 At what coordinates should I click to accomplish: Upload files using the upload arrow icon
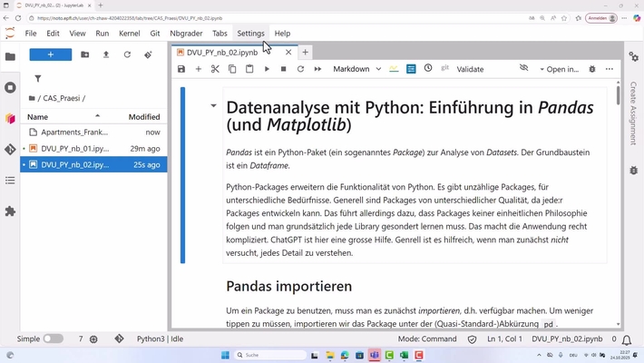[x=106, y=54]
